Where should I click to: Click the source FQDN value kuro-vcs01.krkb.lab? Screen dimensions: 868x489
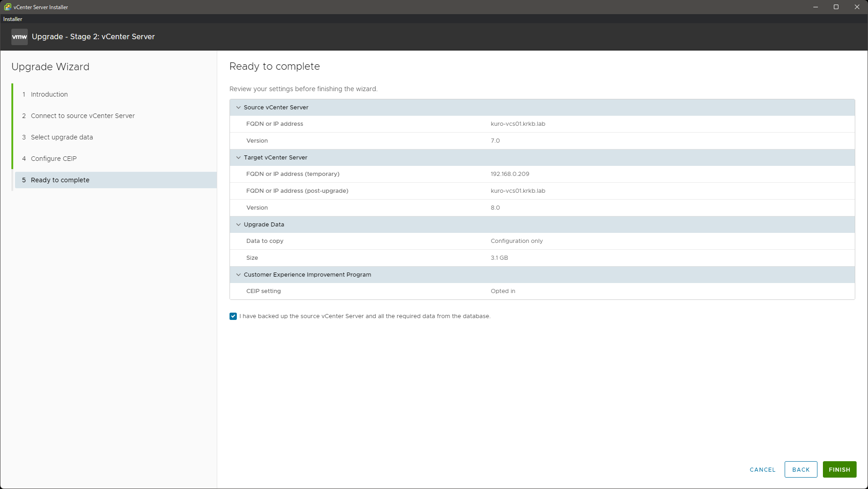point(518,124)
